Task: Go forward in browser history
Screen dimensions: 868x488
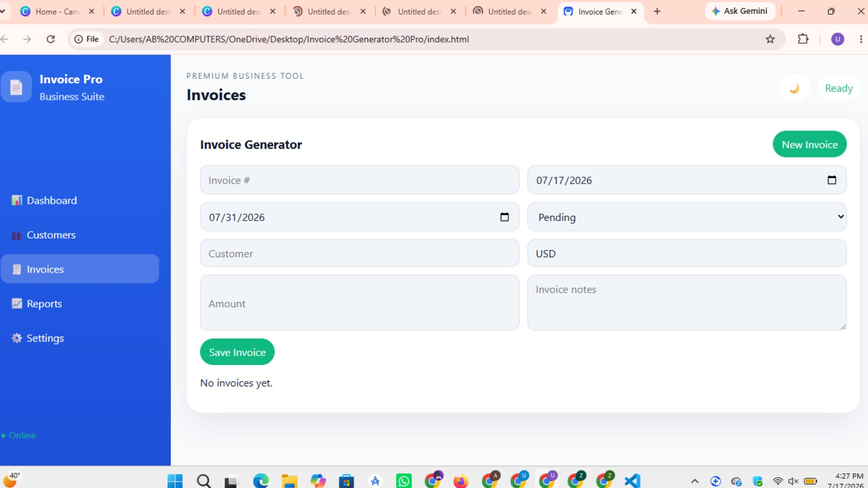Action: (27, 39)
